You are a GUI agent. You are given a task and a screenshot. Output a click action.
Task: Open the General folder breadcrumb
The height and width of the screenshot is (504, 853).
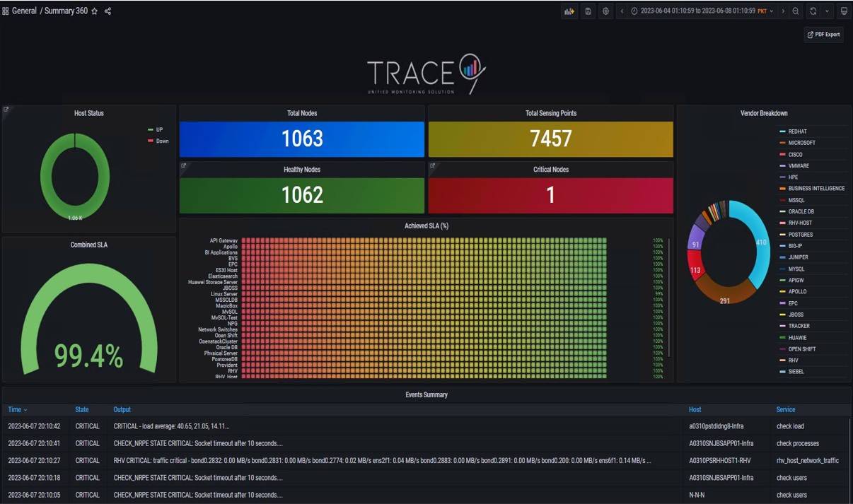tap(24, 11)
